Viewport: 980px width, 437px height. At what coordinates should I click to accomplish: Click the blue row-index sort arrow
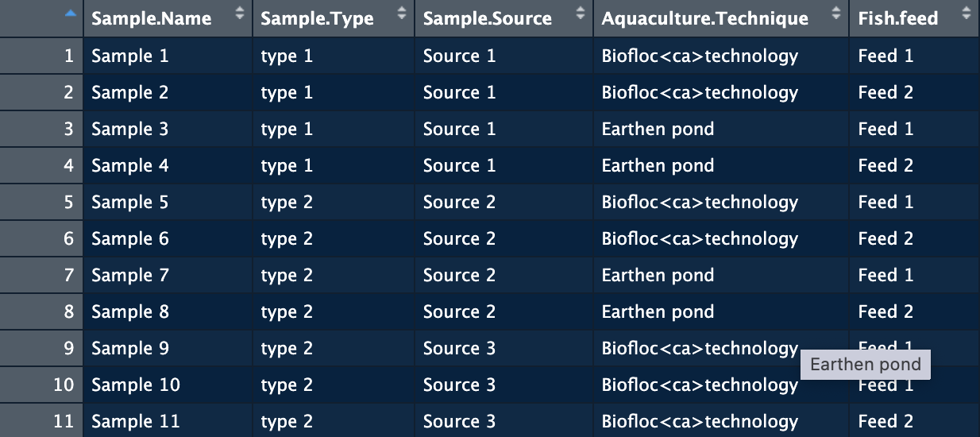(x=71, y=14)
